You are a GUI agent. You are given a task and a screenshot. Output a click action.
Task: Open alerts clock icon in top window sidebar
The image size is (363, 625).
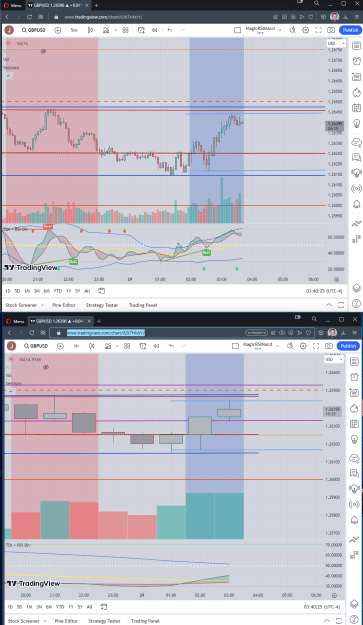click(x=356, y=61)
